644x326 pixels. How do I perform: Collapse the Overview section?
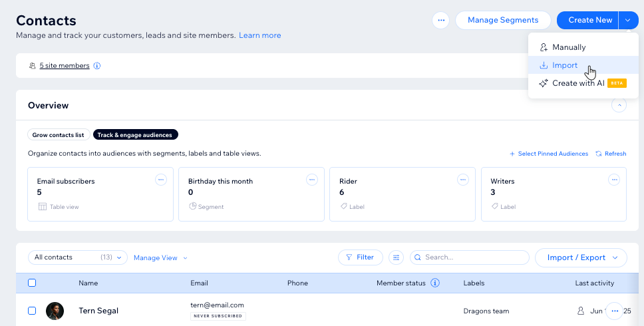coord(619,105)
